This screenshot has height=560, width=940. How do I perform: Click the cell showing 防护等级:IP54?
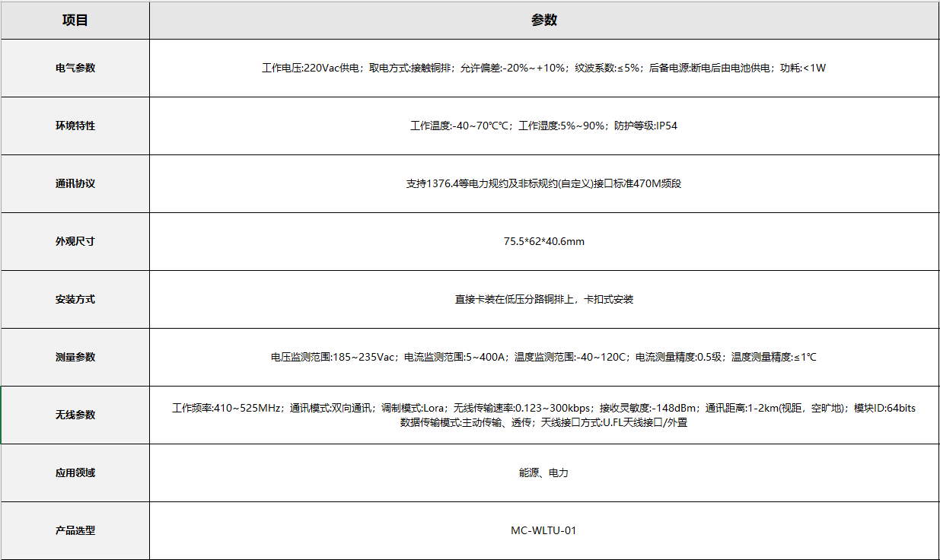point(543,126)
